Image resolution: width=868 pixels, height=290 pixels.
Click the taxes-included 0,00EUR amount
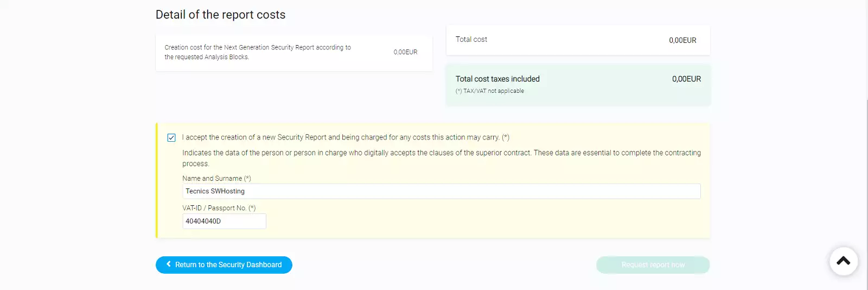[686, 79]
